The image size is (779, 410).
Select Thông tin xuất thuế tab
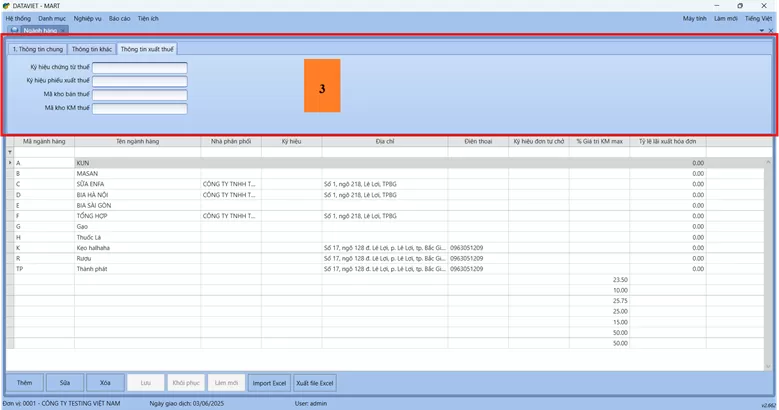click(147, 49)
